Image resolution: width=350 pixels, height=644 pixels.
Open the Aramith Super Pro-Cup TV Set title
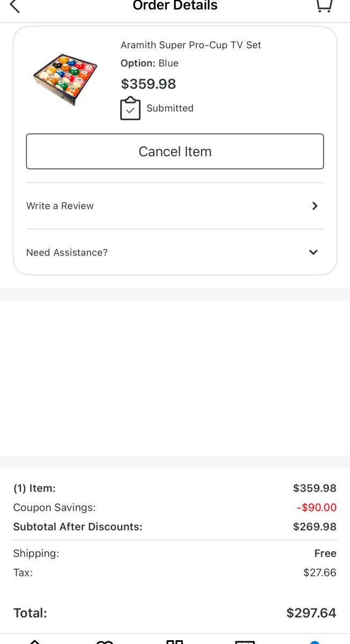click(x=191, y=45)
